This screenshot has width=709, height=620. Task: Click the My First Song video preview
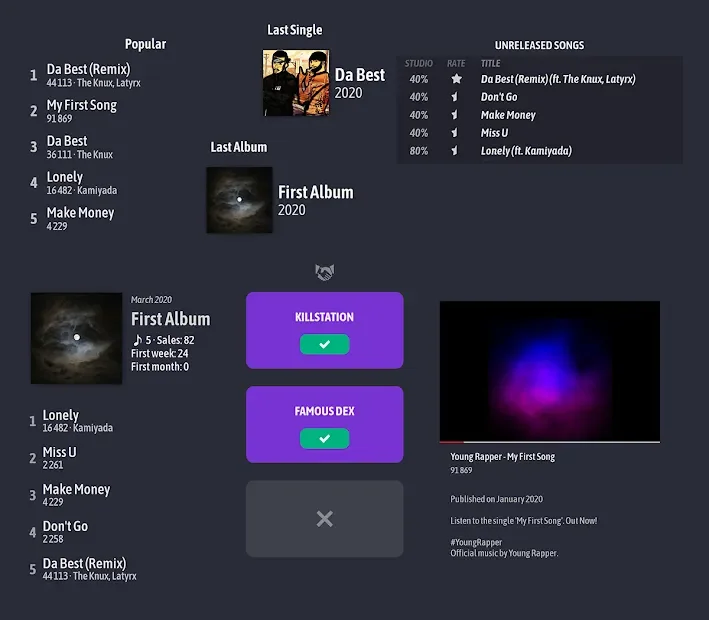point(549,370)
